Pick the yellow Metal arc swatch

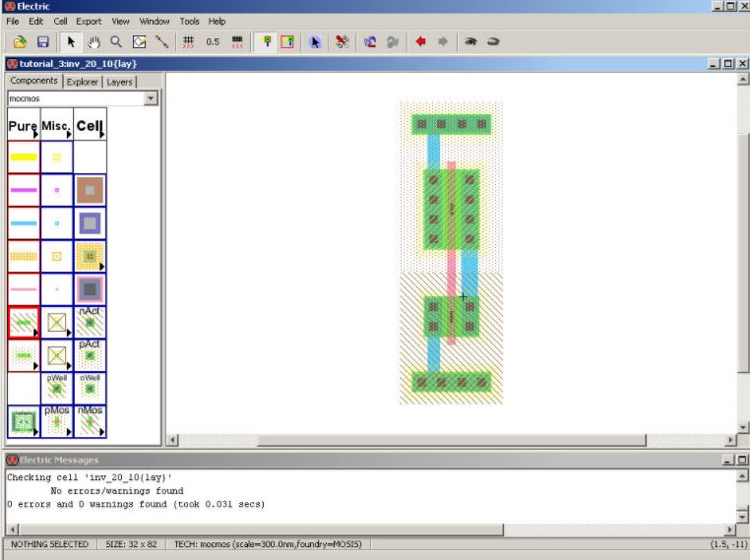point(24,156)
